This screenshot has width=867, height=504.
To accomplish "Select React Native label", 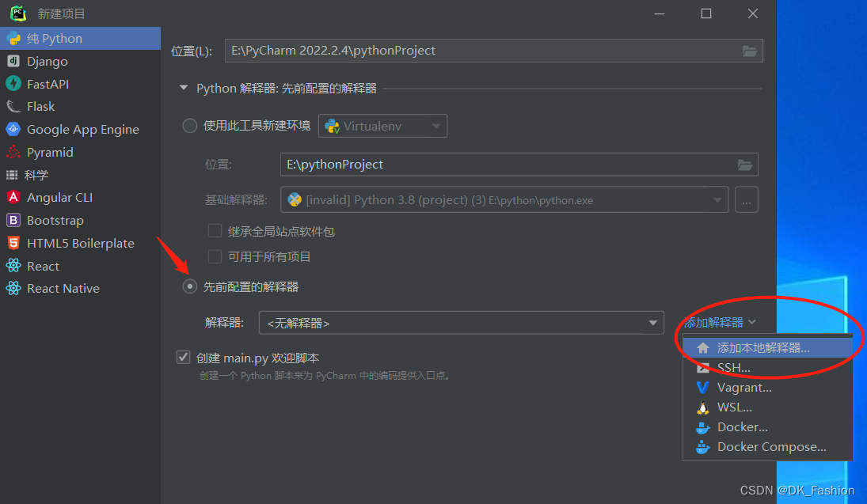I will point(63,289).
